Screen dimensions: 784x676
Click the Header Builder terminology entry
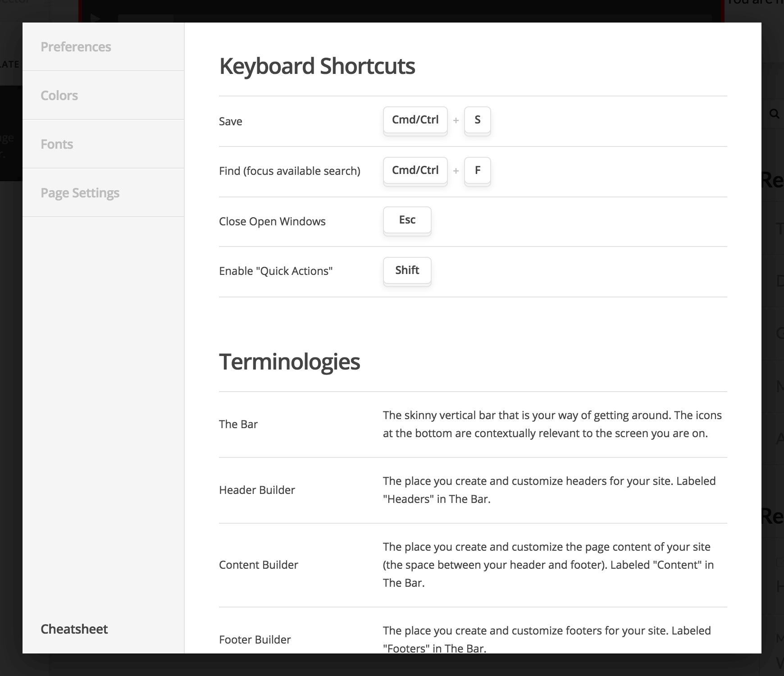(257, 490)
